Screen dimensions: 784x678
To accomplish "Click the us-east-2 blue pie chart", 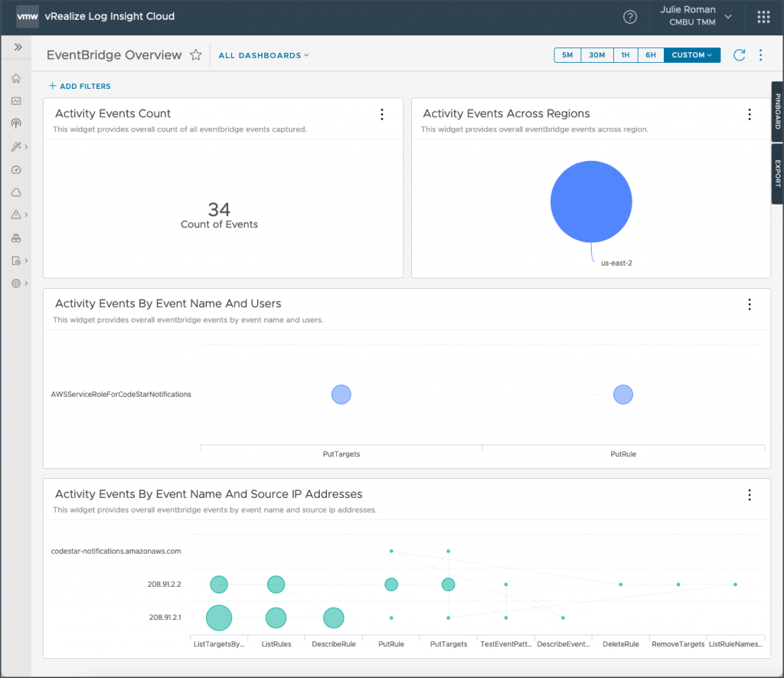I will [591, 201].
